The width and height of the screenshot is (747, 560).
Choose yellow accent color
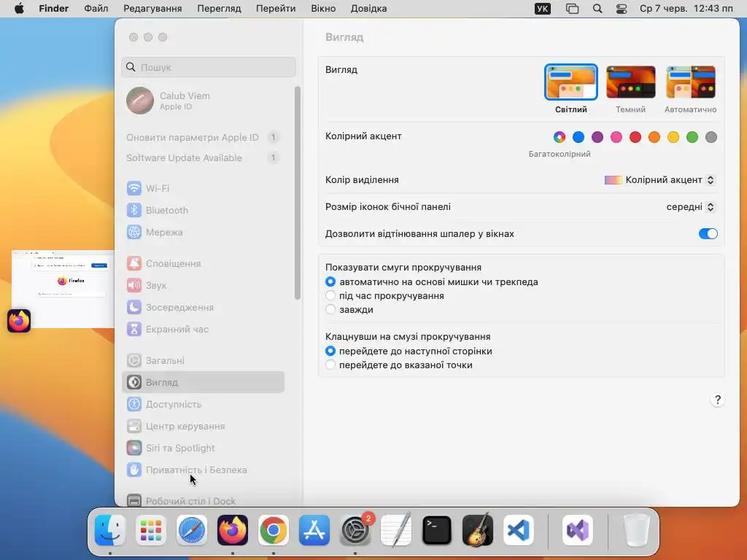[x=673, y=137]
